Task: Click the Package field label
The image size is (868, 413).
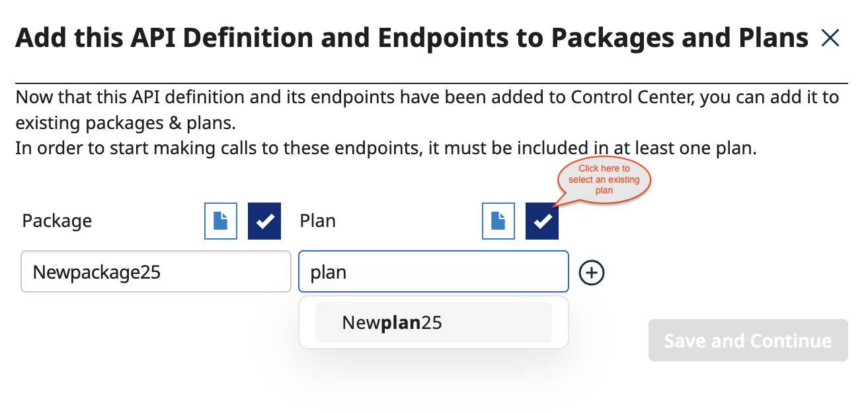Action: click(x=57, y=221)
